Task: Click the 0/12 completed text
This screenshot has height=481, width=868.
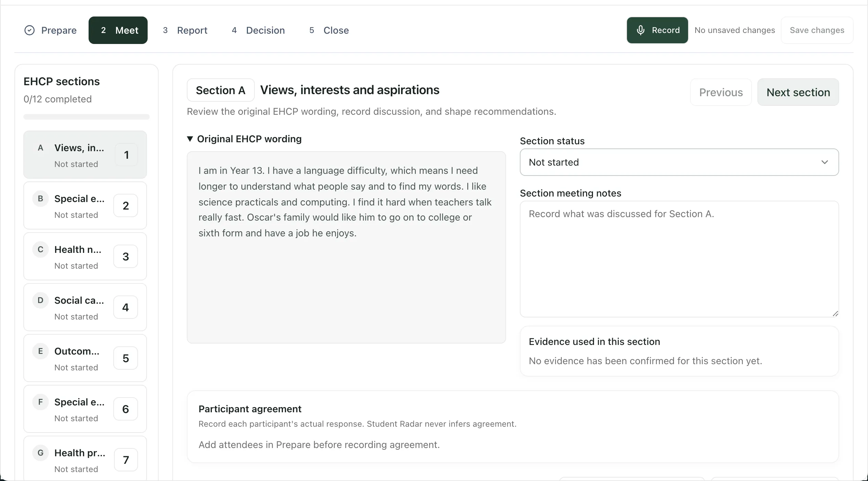Action: [x=58, y=99]
